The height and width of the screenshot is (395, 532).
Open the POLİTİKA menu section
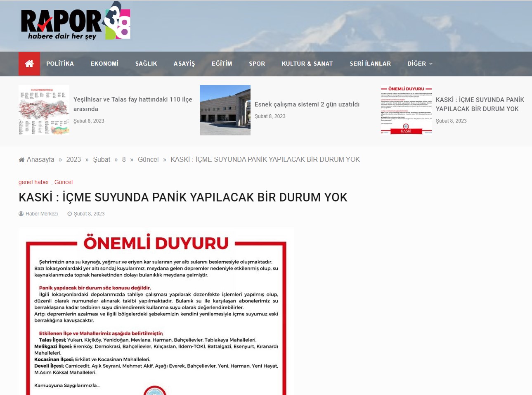pos(60,64)
